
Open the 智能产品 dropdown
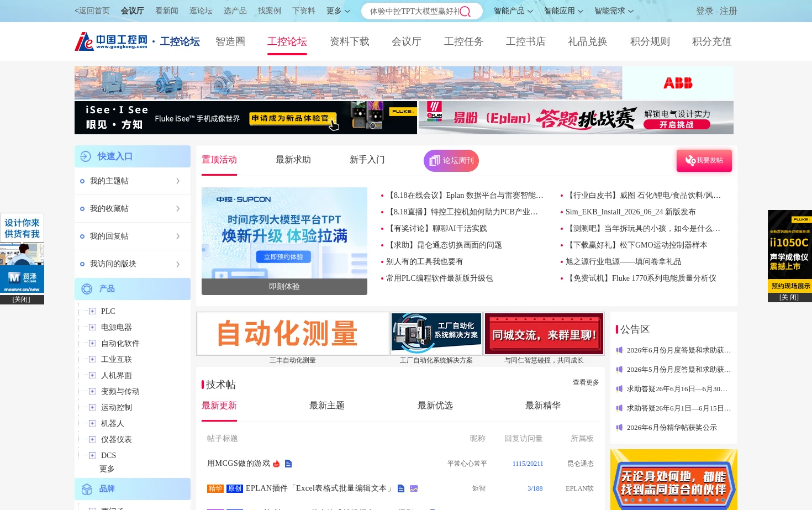coord(513,10)
